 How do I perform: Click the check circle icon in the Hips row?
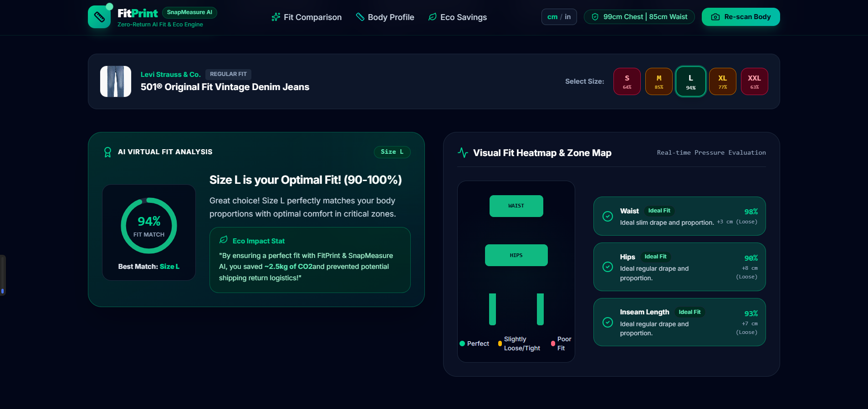(x=608, y=267)
